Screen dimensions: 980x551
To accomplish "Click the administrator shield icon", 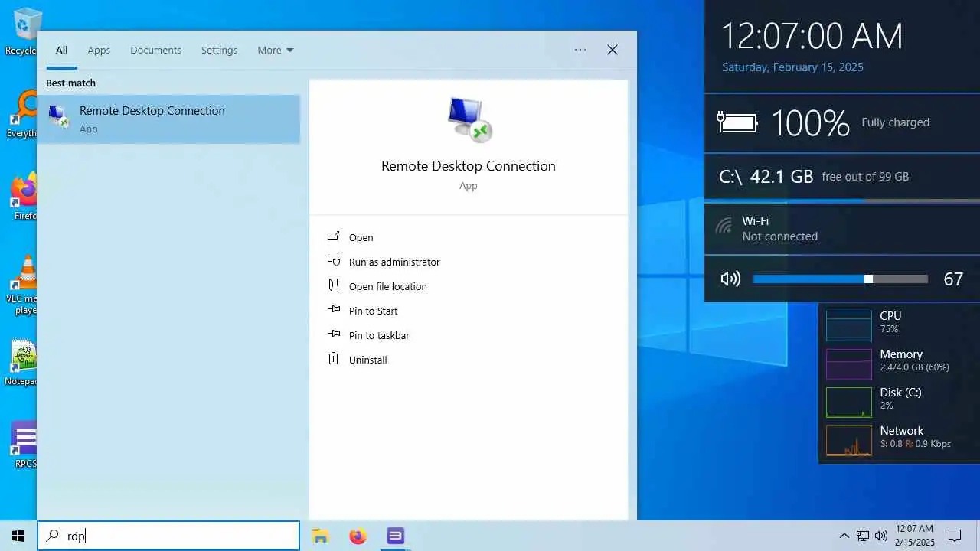I will pos(333,261).
